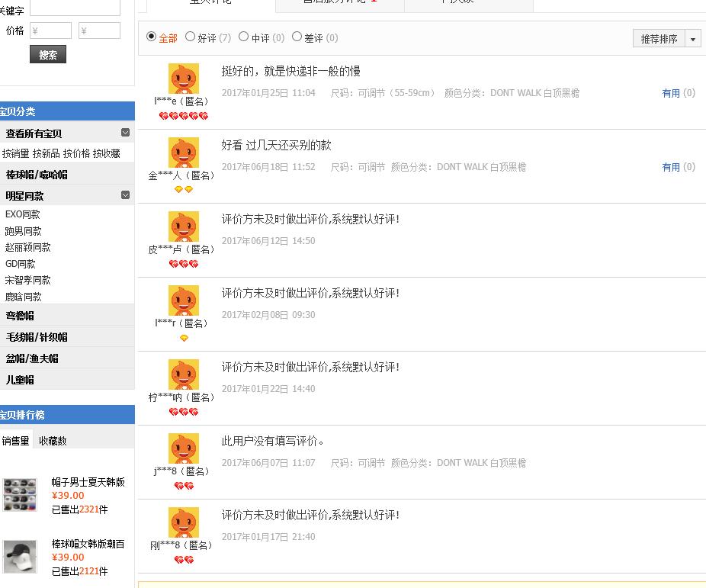Click the avatar of reviewer 皮***卢
This screenshot has width=706, height=588.
point(184,227)
